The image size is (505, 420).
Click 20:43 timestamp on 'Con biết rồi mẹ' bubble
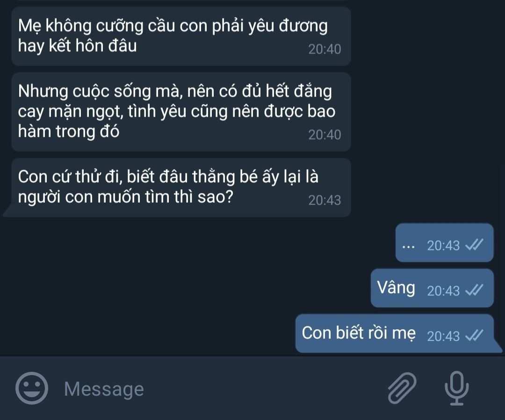(443, 336)
